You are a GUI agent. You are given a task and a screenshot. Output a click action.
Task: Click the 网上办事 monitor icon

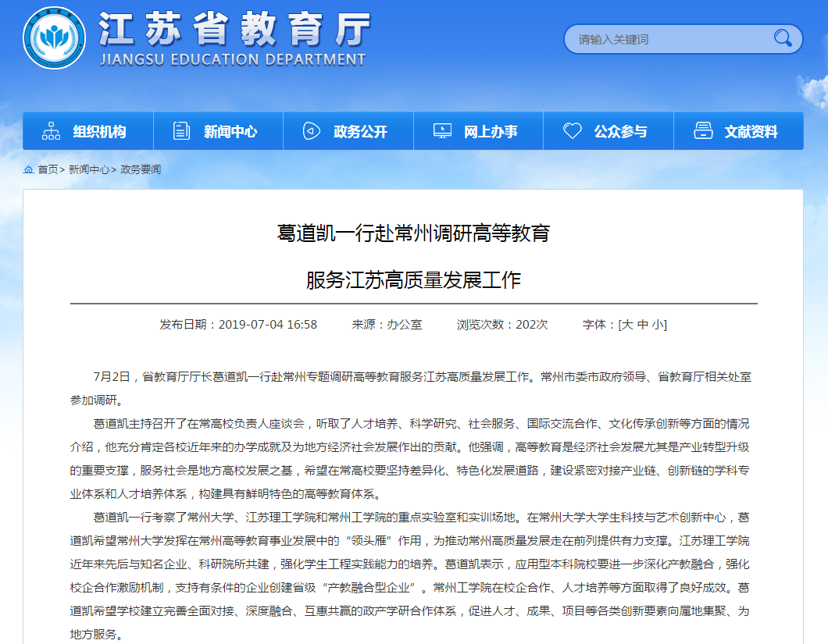pos(442,131)
